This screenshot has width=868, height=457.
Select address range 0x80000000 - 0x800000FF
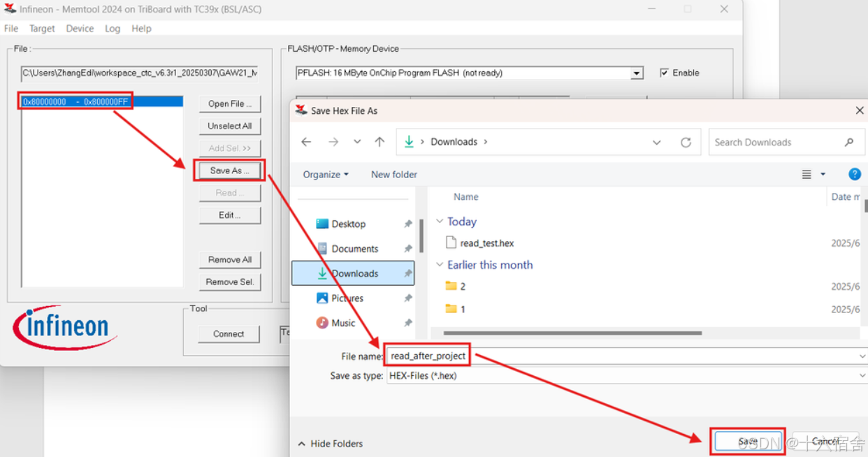[x=102, y=101]
